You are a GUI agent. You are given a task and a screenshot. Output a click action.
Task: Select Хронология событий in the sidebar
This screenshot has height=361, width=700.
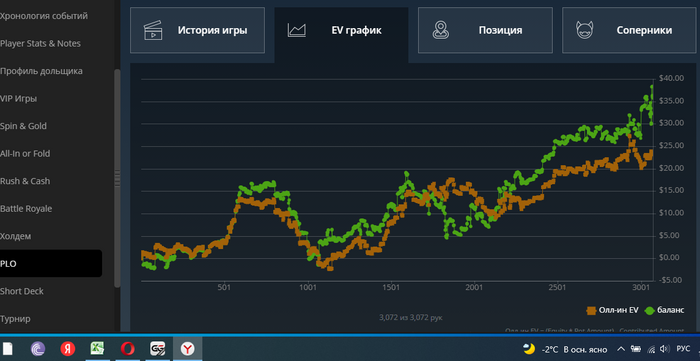point(44,16)
